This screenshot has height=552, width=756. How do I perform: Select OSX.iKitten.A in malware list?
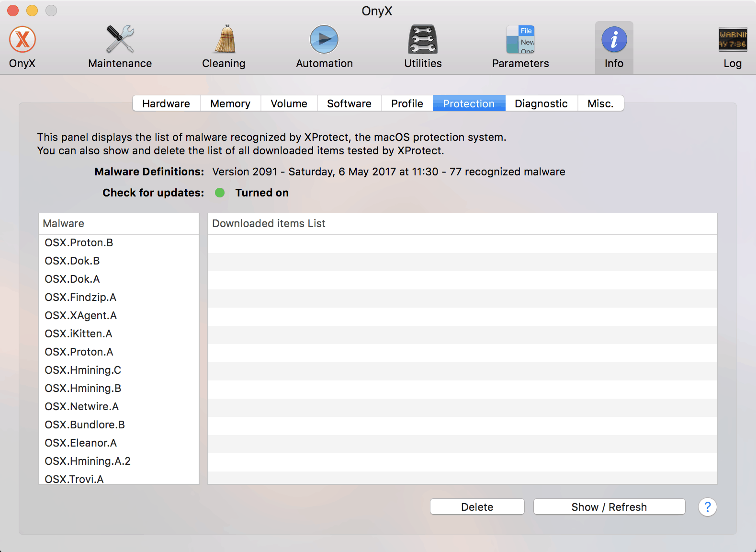[x=119, y=334]
